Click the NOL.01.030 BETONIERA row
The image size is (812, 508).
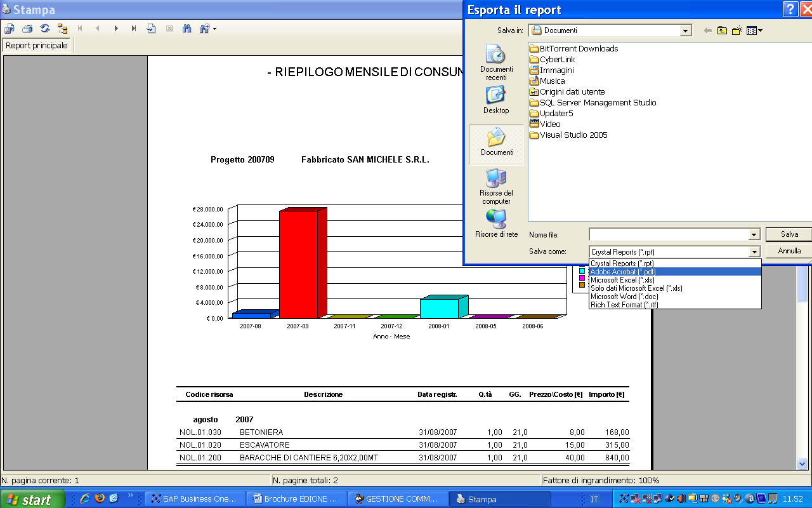[x=404, y=432]
